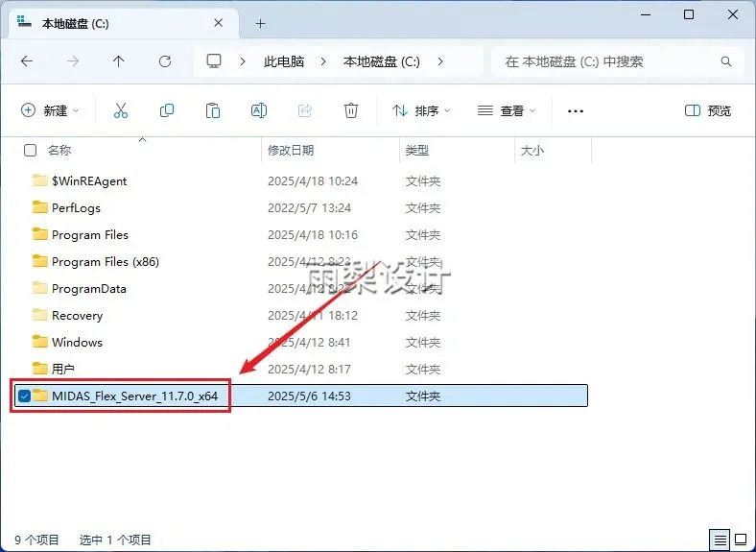756x552 pixels.
Task: Open the 新建 dropdown menu
Action: pos(49,111)
